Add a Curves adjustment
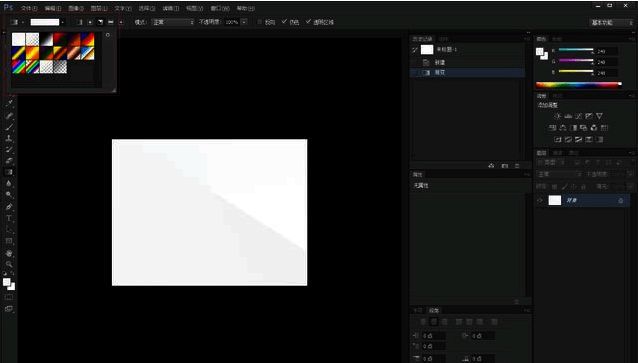The width and height of the screenshot is (638, 363). 579,116
